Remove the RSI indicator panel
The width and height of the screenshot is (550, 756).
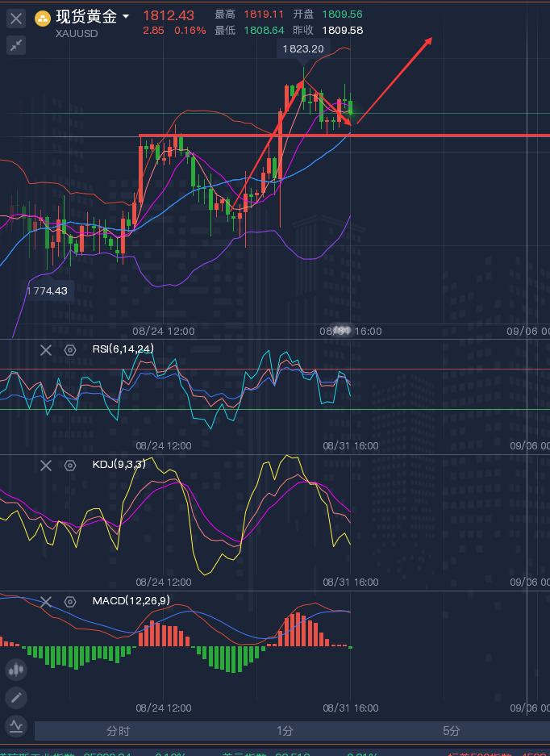46,349
